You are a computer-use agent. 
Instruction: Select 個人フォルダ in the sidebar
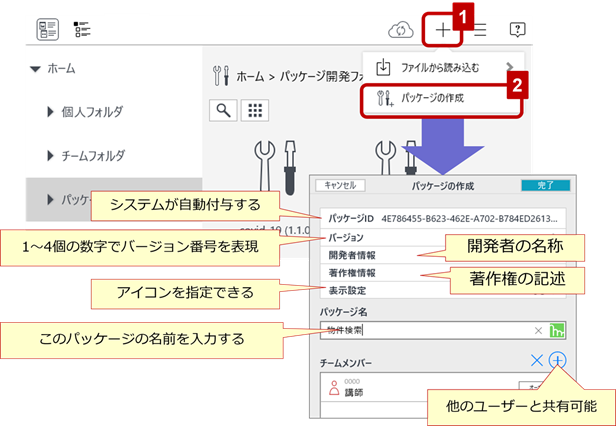tap(92, 112)
